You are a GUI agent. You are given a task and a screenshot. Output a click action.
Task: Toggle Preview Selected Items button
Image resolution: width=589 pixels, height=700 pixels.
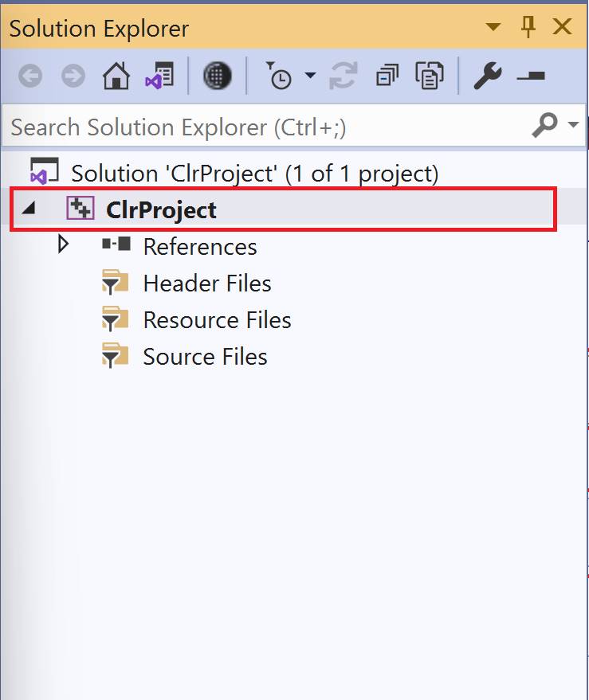pyautogui.click(x=530, y=76)
